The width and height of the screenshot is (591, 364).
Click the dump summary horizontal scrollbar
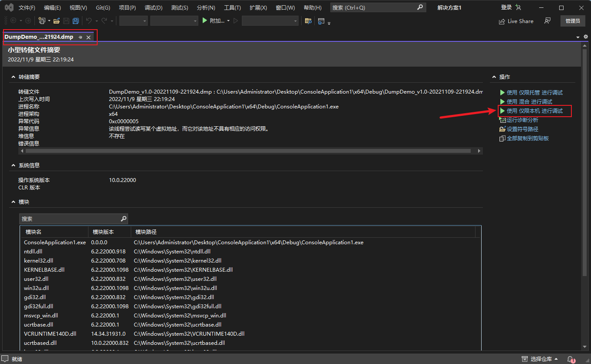tap(248, 151)
